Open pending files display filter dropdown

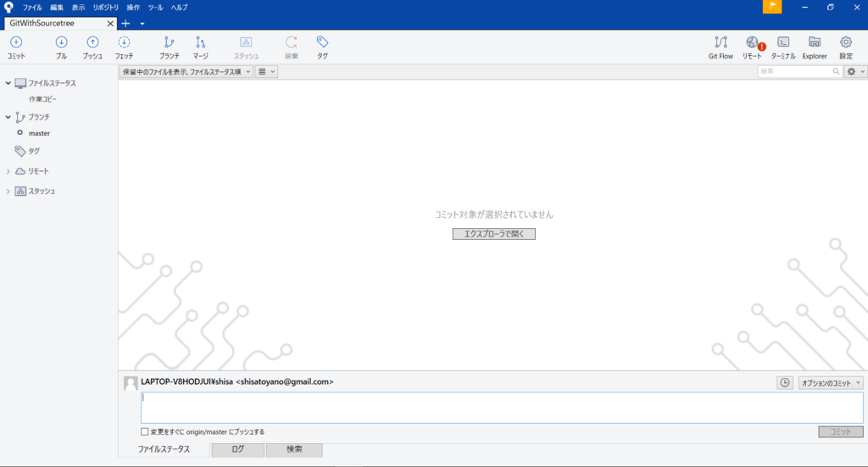click(x=186, y=71)
